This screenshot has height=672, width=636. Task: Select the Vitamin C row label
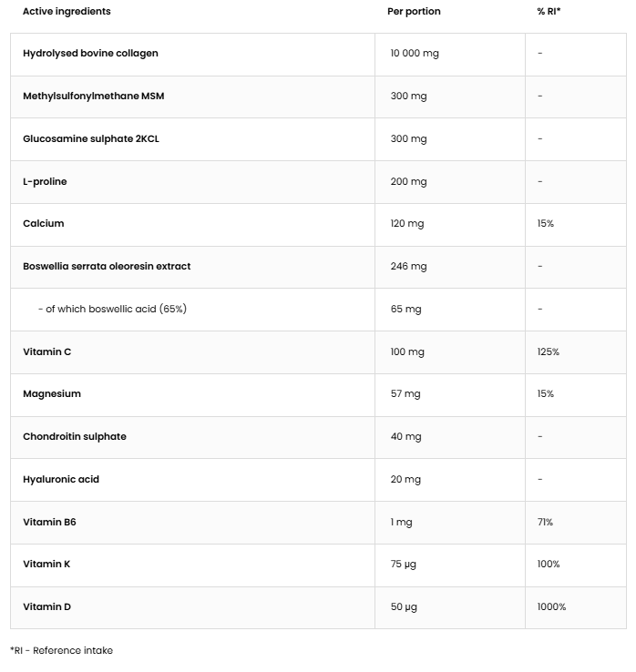[x=46, y=352]
